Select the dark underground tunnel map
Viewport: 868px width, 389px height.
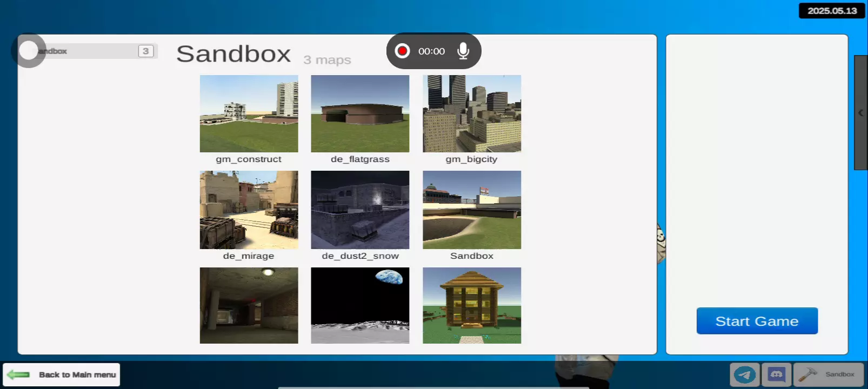point(249,305)
